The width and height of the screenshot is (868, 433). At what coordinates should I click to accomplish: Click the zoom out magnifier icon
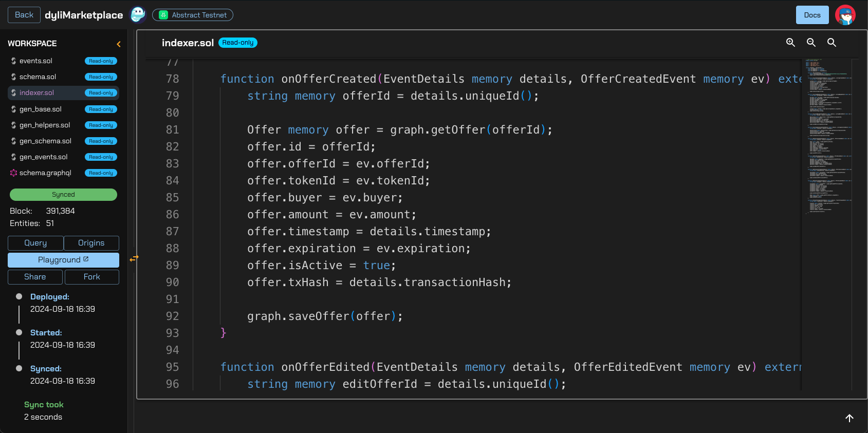coord(811,43)
